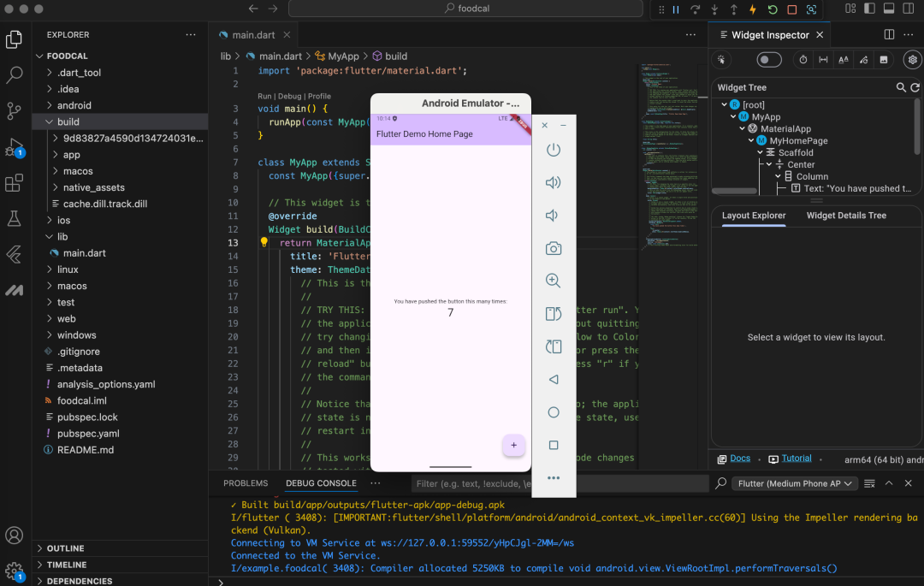924x586 pixels.
Task: Toggle the Widget Inspector switch
Action: click(769, 60)
